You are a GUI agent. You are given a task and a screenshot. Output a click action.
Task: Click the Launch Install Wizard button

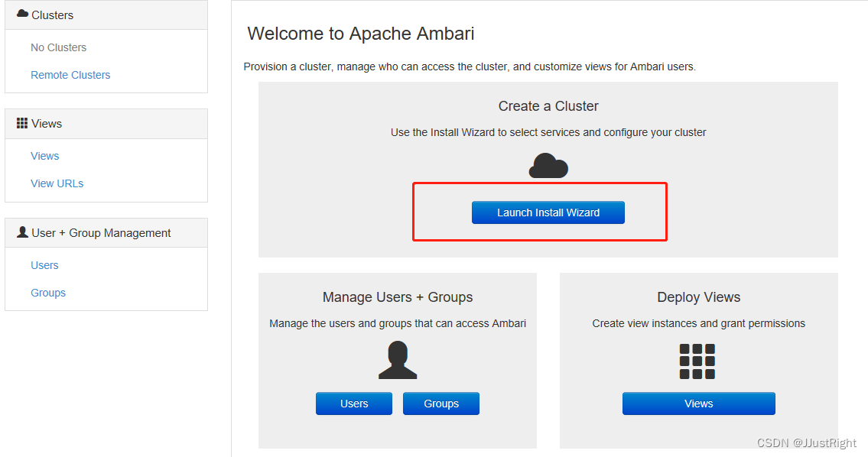point(548,212)
